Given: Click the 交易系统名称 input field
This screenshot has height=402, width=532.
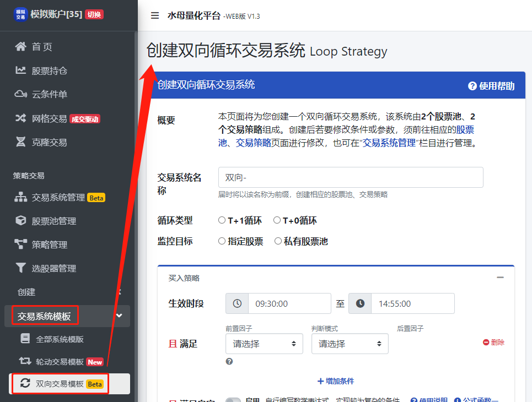Looking at the screenshot, I should [x=351, y=178].
